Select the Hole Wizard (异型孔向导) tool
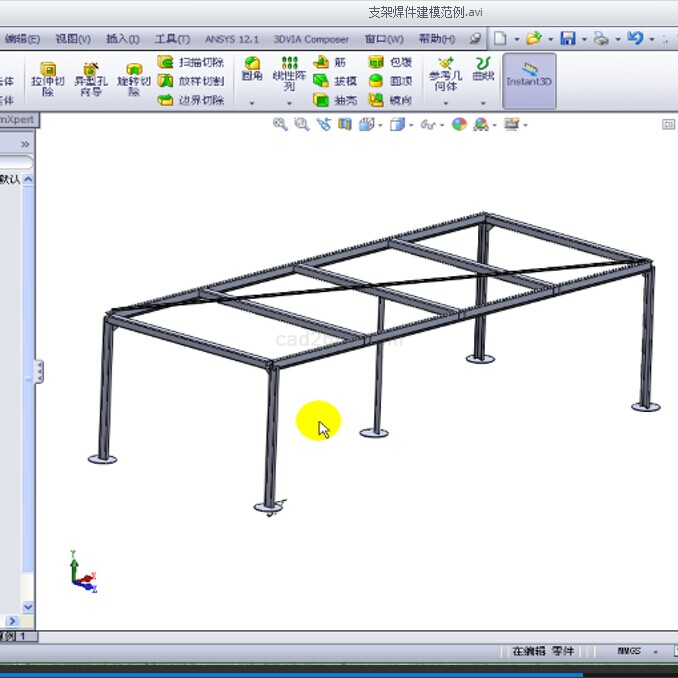Screen dimensions: 678x678 [89, 79]
